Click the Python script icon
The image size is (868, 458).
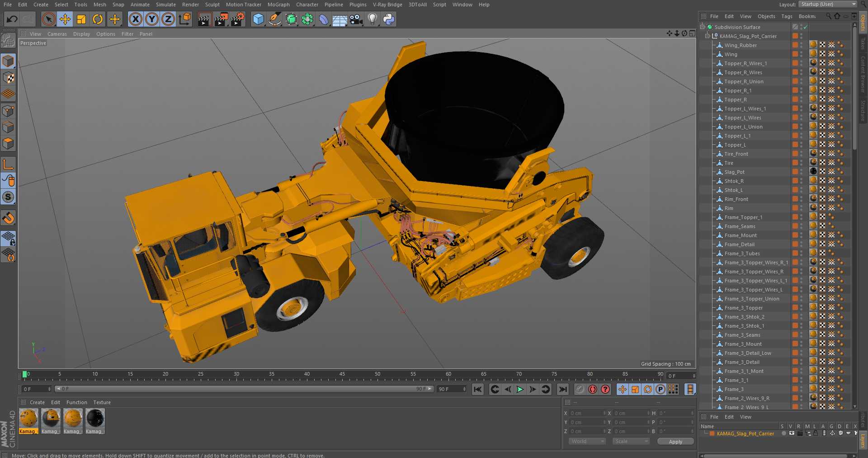[x=389, y=19]
